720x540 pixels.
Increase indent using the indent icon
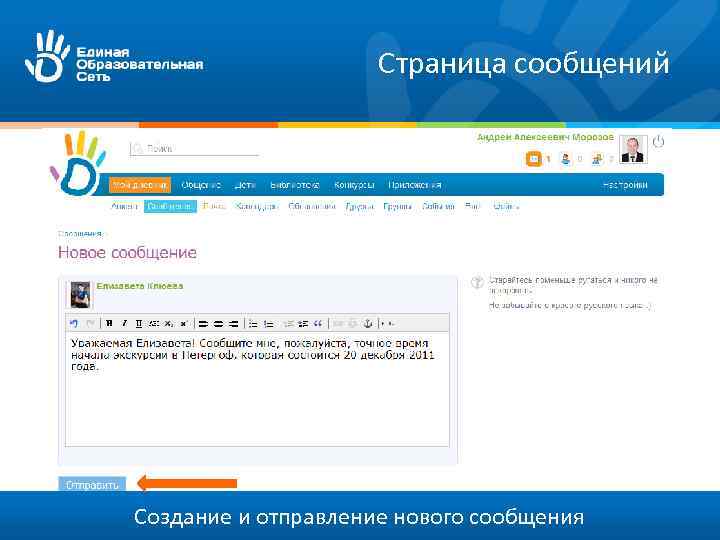click(x=303, y=324)
